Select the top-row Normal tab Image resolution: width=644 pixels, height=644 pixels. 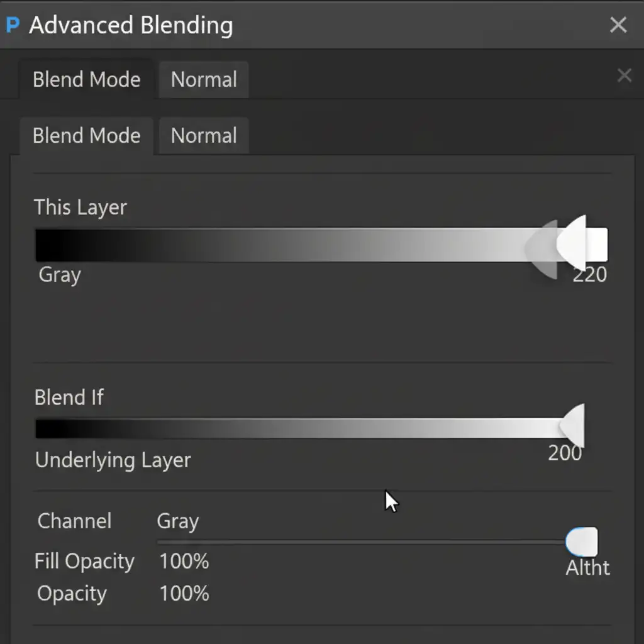pos(204,80)
